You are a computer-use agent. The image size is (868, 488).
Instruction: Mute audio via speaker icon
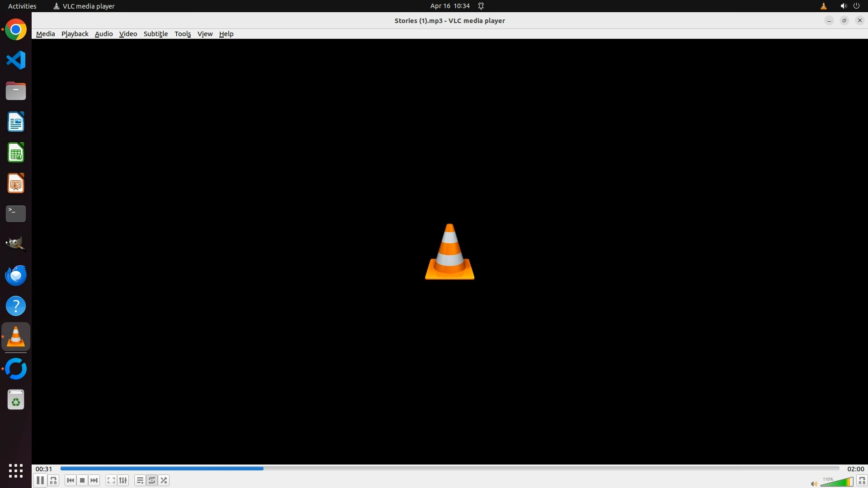(x=814, y=483)
